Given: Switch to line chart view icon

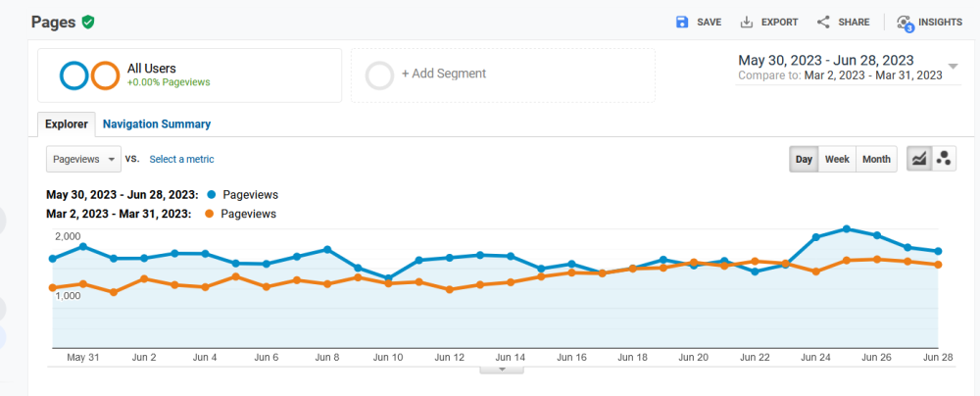Looking at the screenshot, I should (x=919, y=159).
